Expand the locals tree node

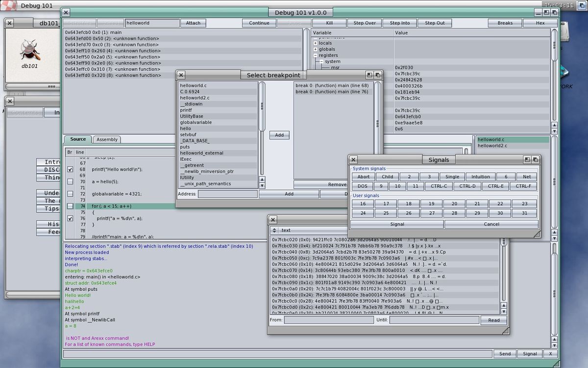coord(316,43)
